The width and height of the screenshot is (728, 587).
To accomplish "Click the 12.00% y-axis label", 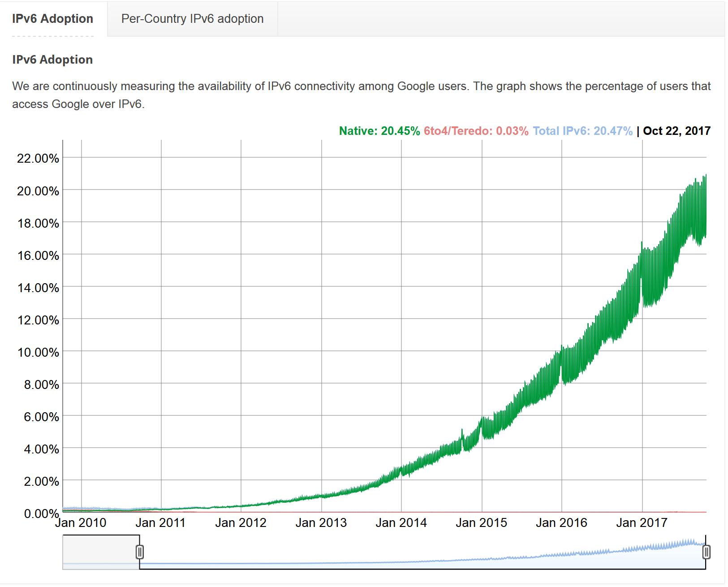I will (38, 320).
